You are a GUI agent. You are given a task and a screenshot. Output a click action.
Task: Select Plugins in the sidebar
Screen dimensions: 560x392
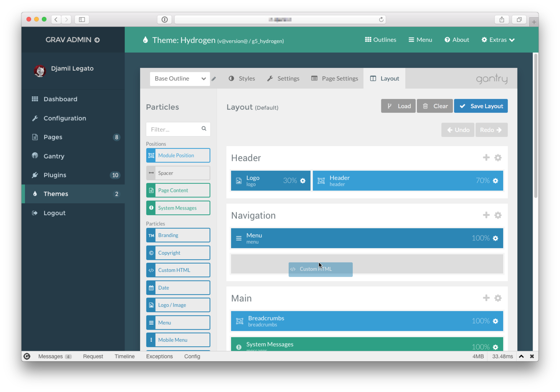coord(55,175)
